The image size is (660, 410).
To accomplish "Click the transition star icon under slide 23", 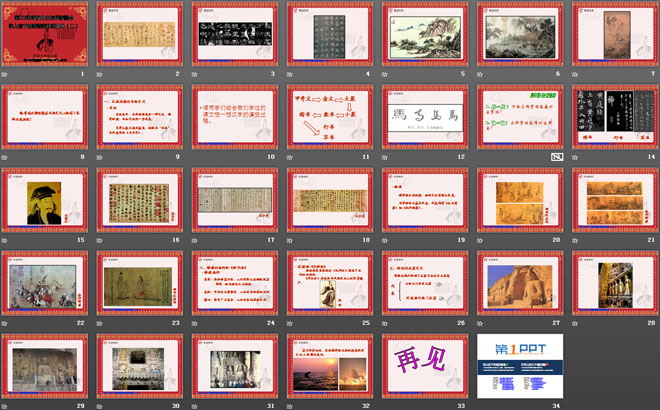I will click(x=99, y=323).
